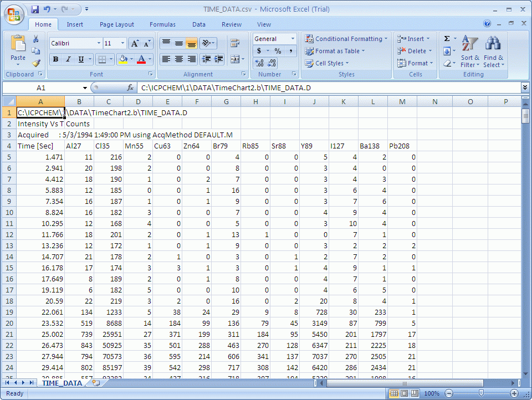Expand the formula bar
Viewport: 532px width, 400px height.
click(x=525, y=88)
